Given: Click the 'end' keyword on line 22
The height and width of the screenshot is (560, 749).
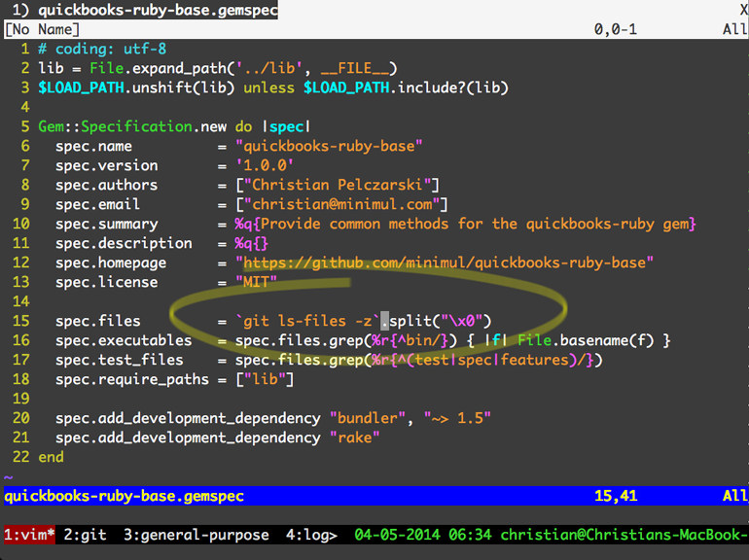Looking at the screenshot, I should coord(52,457).
